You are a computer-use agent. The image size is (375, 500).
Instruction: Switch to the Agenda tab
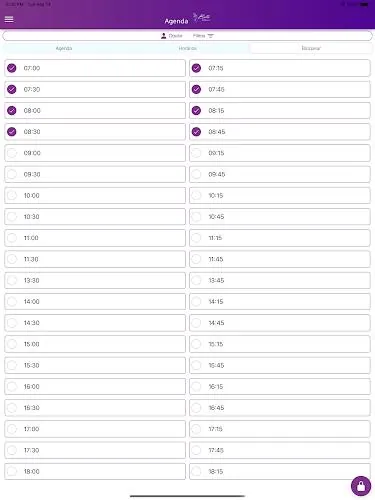pyautogui.click(x=64, y=48)
